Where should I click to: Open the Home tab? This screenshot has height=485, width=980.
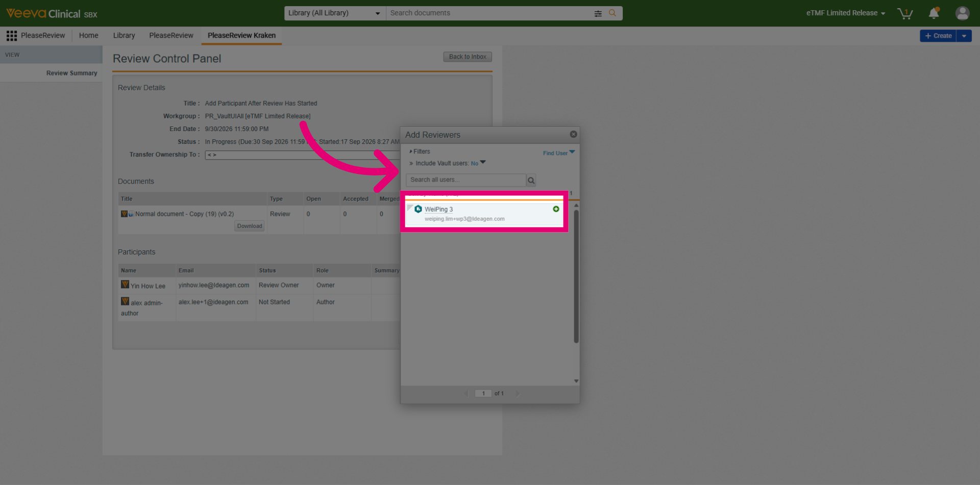tap(89, 36)
